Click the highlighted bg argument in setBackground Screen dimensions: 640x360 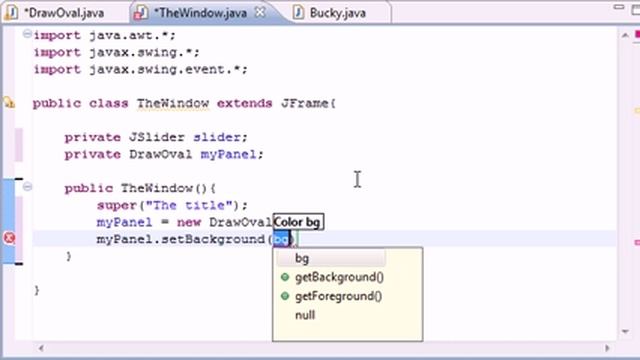tap(281, 239)
